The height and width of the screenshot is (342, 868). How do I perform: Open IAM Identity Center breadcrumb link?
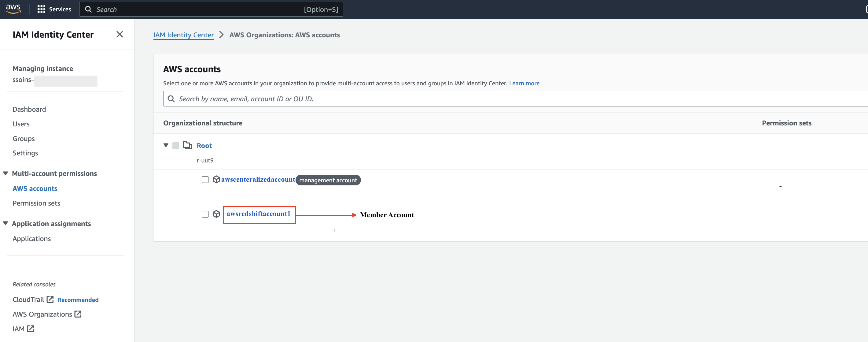(x=183, y=35)
